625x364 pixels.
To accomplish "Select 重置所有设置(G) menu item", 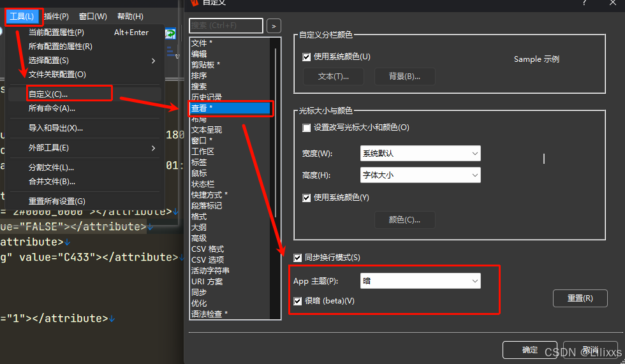I will click(84, 201).
